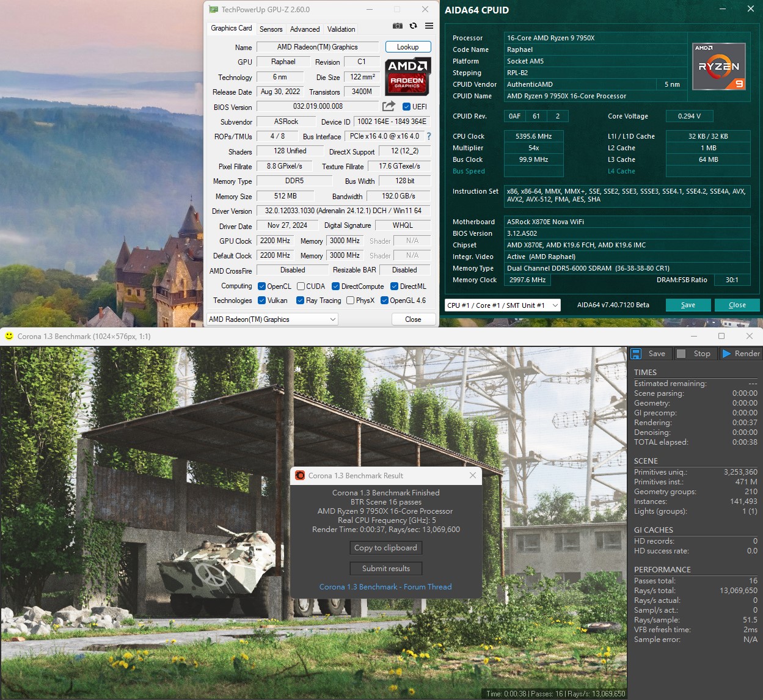Click the BIOS Version field 032.019.000.008
763x700 pixels.
[317, 106]
